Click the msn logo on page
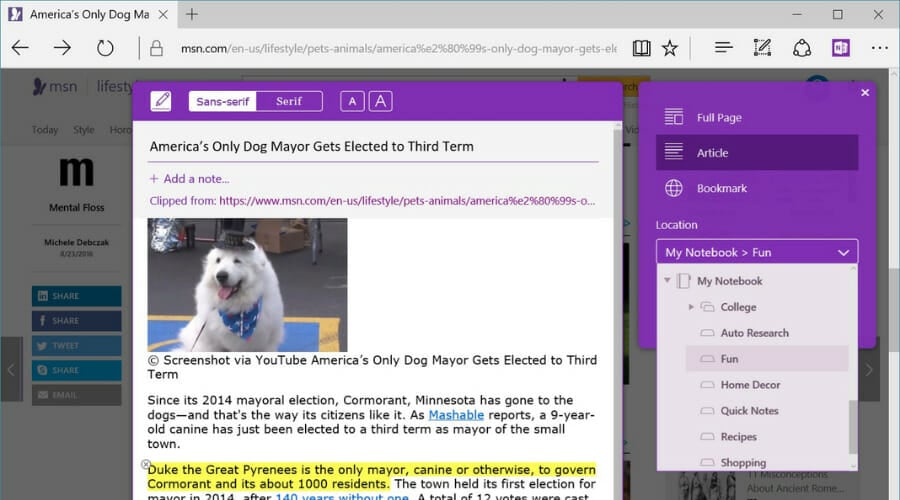 click(55, 87)
